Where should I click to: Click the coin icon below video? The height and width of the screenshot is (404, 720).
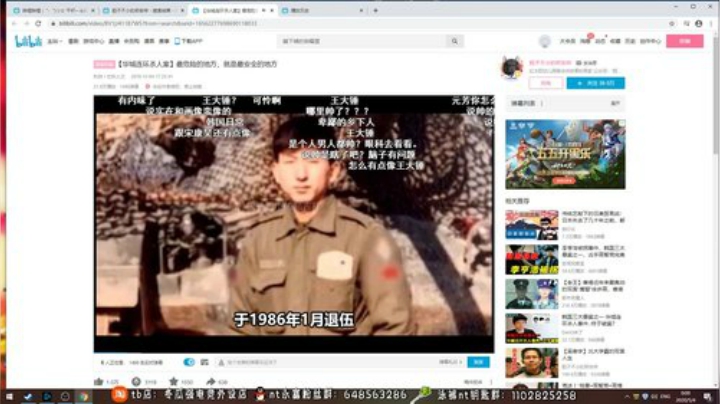136,382
